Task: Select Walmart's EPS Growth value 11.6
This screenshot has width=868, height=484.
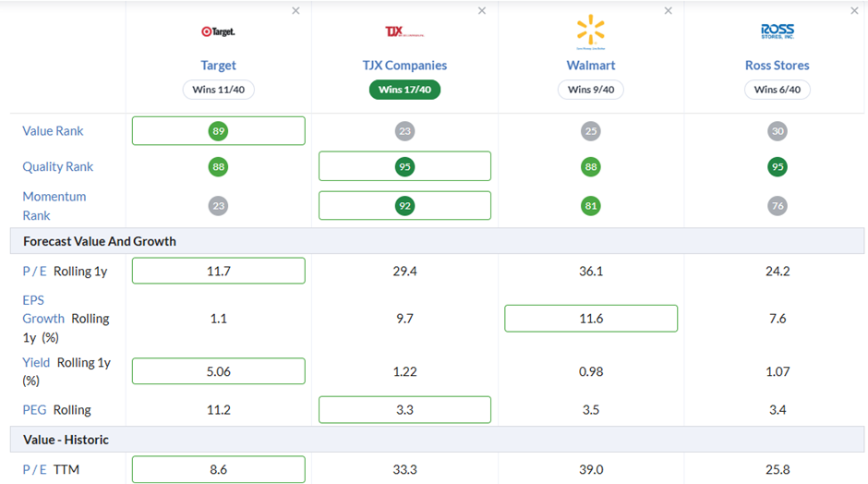Action: pyautogui.click(x=591, y=319)
